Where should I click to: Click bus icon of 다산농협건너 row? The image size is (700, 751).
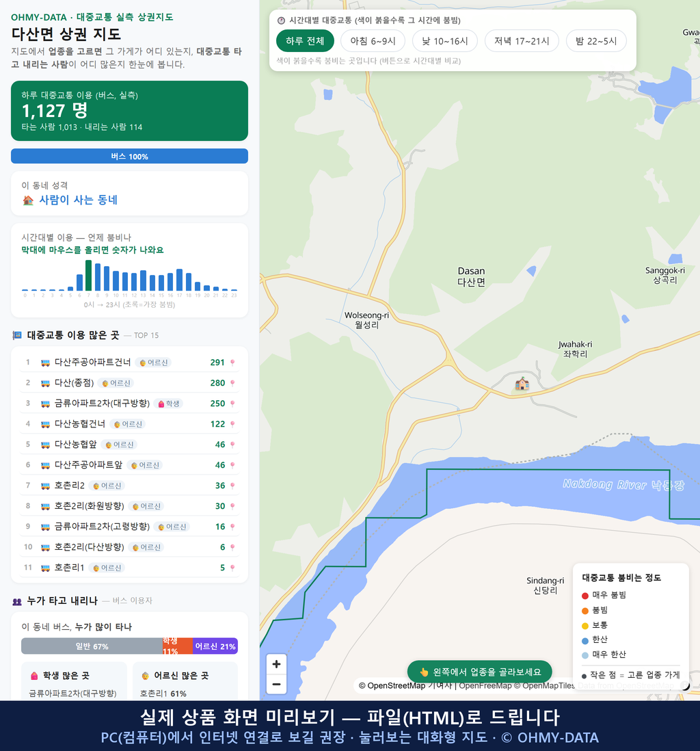tap(46, 424)
